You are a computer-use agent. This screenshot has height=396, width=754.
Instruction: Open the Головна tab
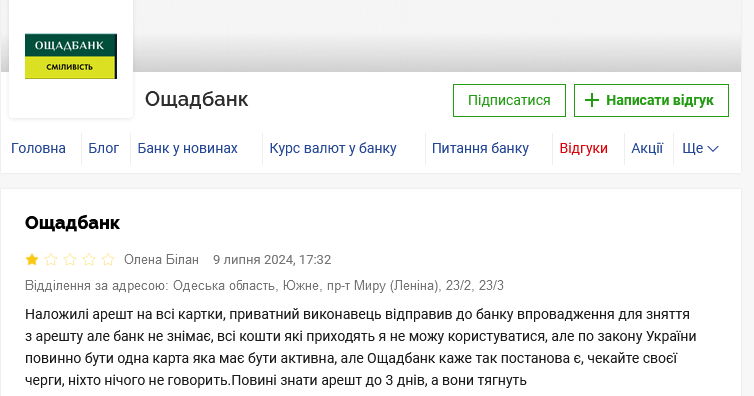click(x=38, y=148)
